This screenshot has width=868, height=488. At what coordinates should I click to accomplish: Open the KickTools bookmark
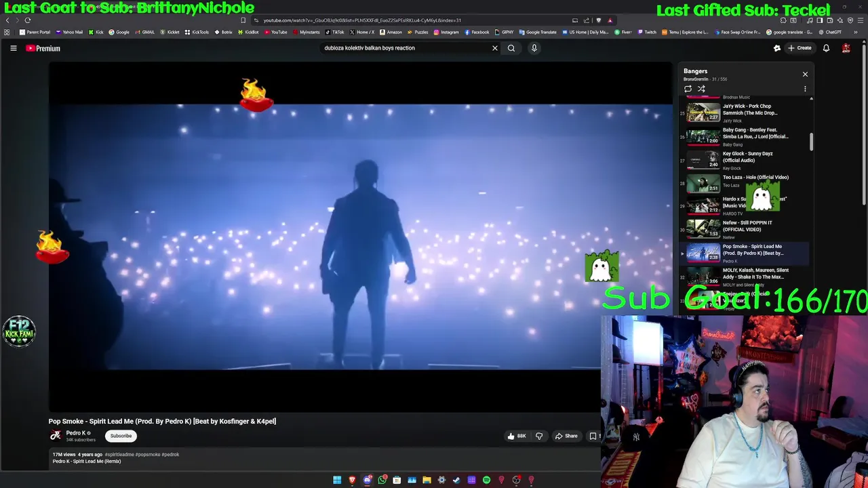197,32
